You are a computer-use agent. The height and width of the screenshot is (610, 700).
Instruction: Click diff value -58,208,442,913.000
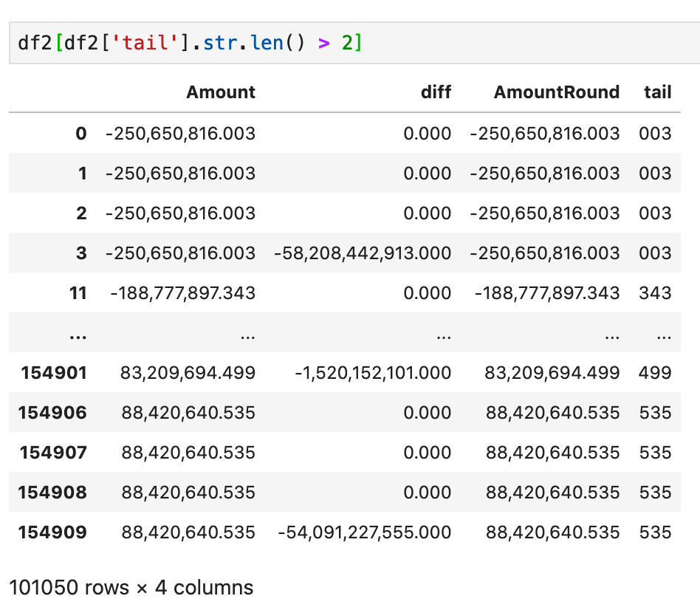(x=363, y=253)
